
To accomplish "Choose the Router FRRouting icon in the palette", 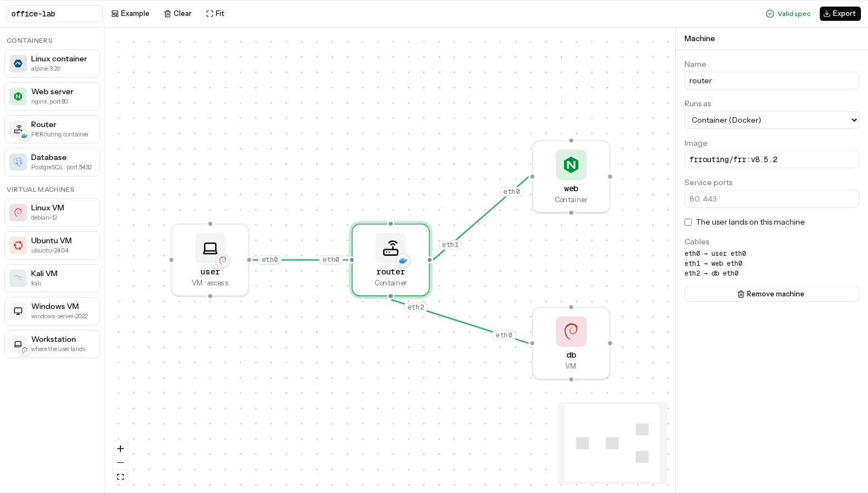I will pyautogui.click(x=18, y=129).
